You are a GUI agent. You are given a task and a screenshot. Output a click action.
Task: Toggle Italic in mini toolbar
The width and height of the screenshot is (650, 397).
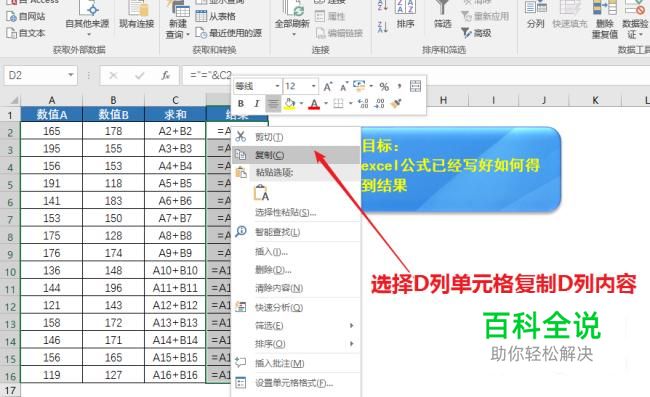(x=257, y=104)
